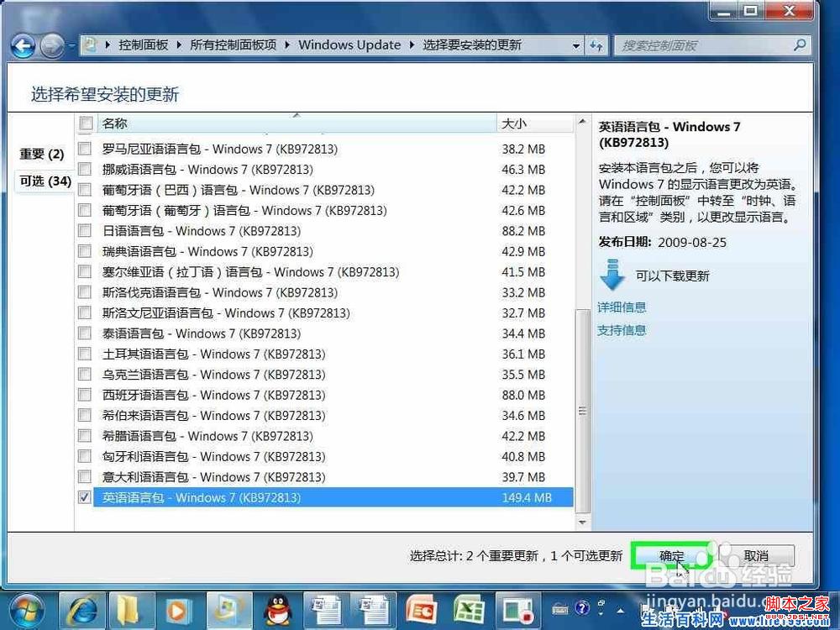840x630 pixels.
Task: Expand arrow after Windows Update breadcrumb
Action: click(412, 45)
